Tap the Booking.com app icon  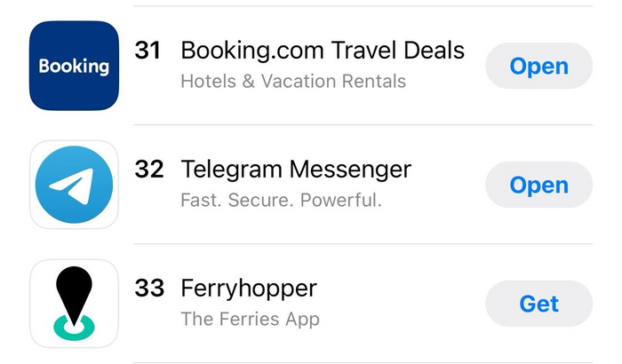(74, 66)
